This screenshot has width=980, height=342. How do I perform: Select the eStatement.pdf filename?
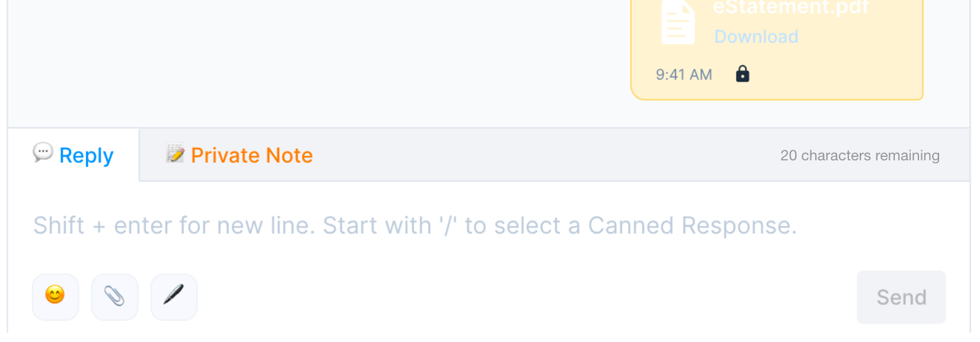790,7
